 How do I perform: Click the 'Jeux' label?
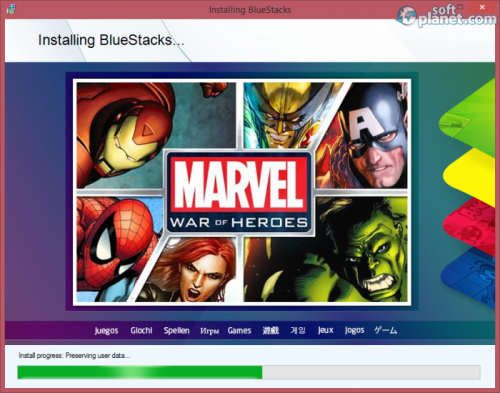tap(325, 330)
